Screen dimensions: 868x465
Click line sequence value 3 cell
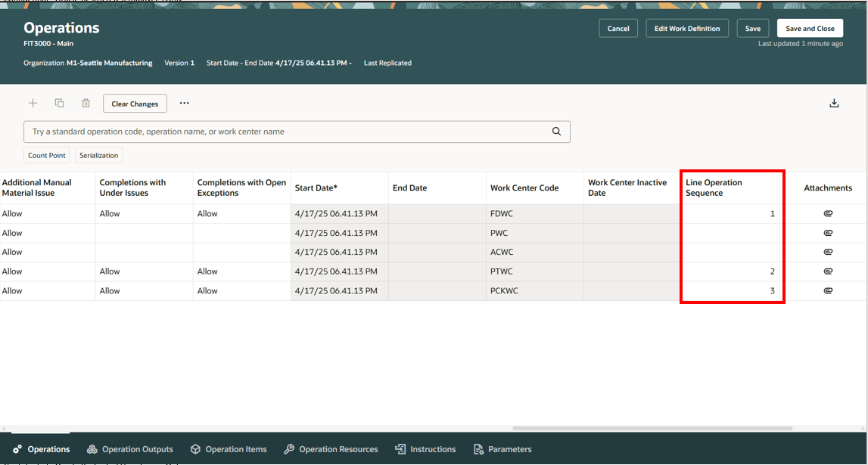[x=732, y=291]
